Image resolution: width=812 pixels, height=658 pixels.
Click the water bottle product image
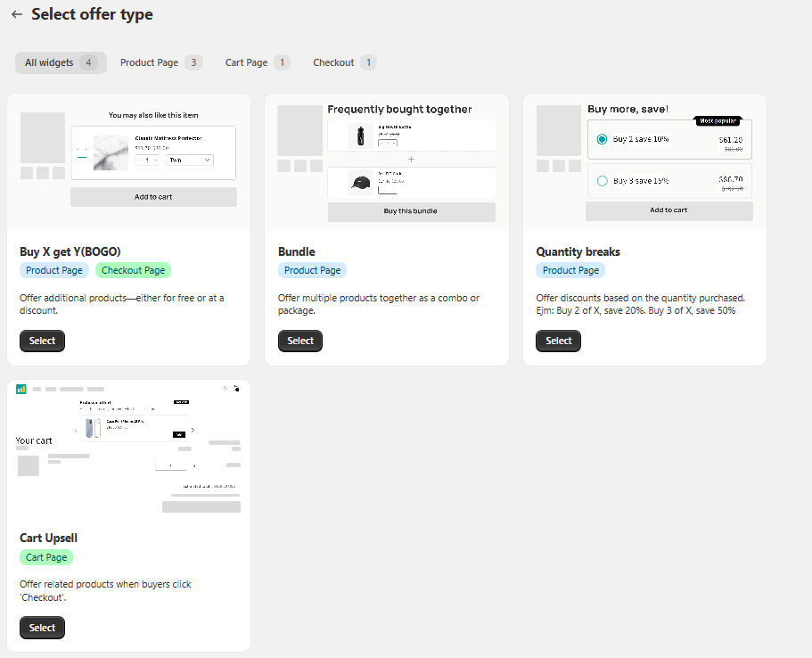point(360,136)
